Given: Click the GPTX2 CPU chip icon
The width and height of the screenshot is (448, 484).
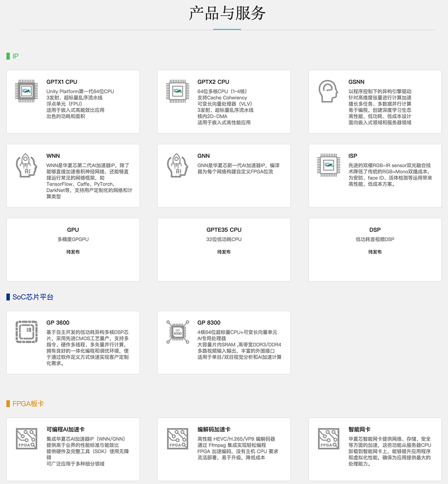Looking at the screenshot, I should pos(177,91).
